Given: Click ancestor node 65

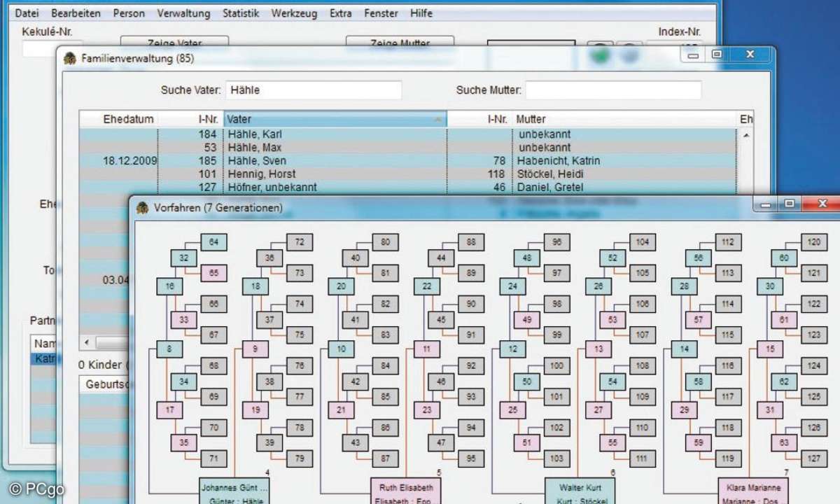Looking at the screenshot, I should pos(213,273).
